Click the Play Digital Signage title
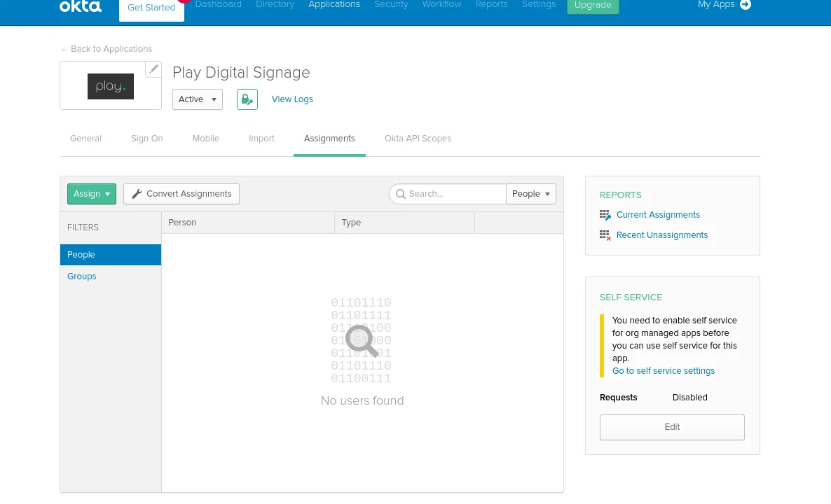This screenshot has height=504, width=831. coord(241,73)
